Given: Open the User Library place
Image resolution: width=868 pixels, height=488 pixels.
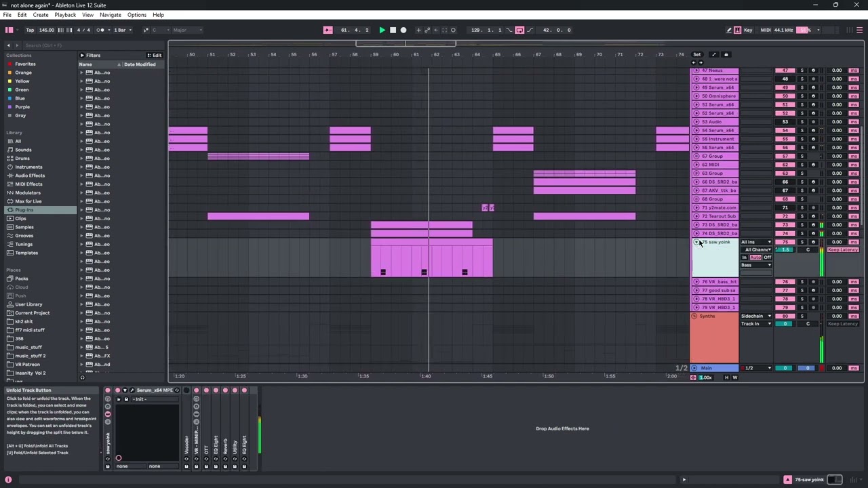Looking at the screenshot, I should point(28,304).
